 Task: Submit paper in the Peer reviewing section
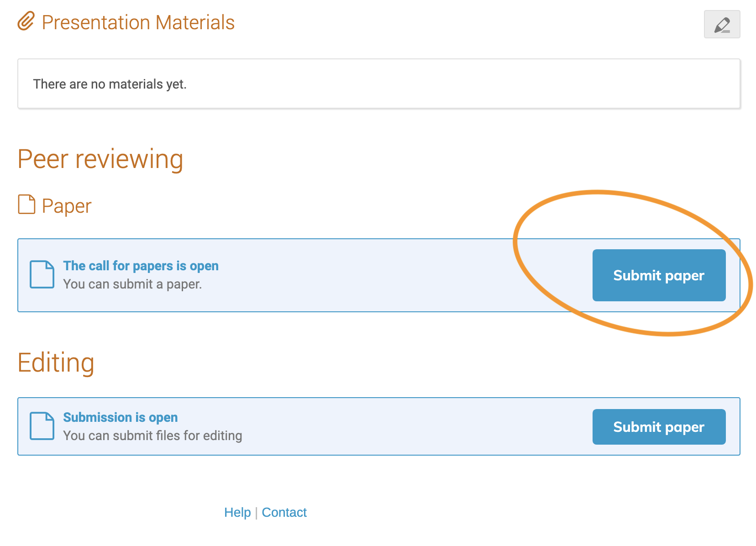coord(659,275)
